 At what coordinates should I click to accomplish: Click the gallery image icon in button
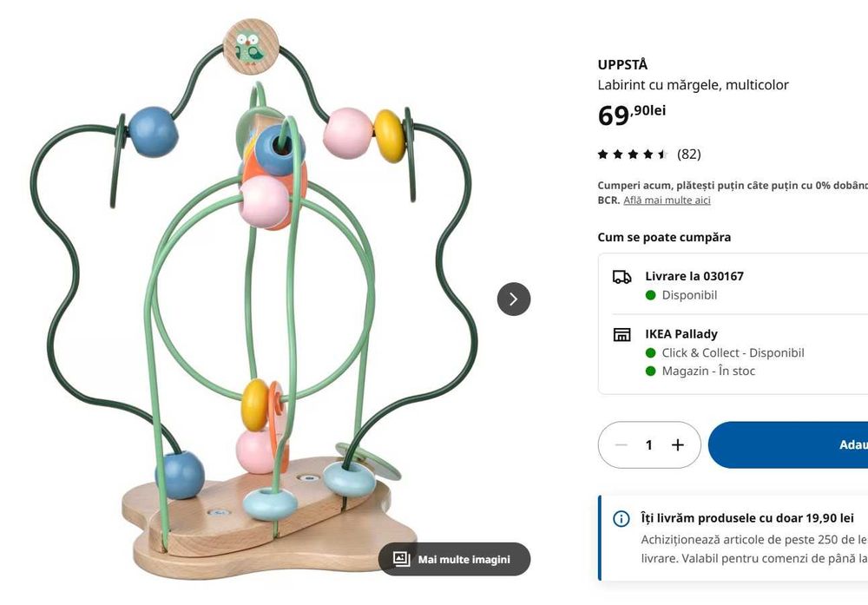pos(401,559)
